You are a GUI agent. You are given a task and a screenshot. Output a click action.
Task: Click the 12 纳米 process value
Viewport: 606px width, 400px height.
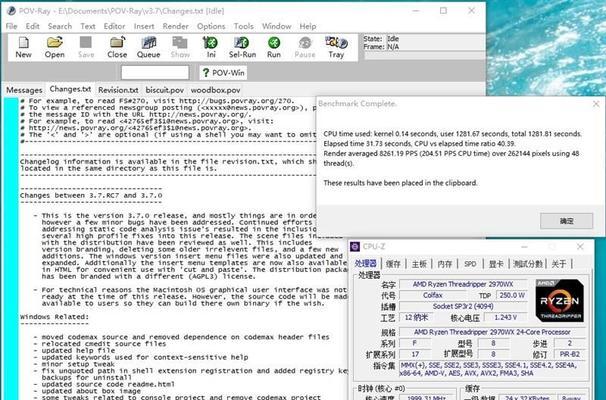pyautogui.click(x=416, y=317)
